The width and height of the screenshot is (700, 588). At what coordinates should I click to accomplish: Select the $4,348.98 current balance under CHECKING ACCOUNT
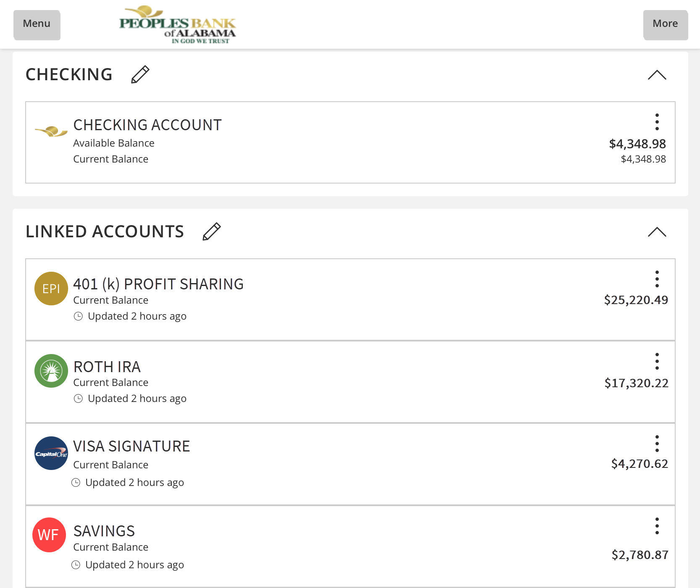[x=643, y=159]
